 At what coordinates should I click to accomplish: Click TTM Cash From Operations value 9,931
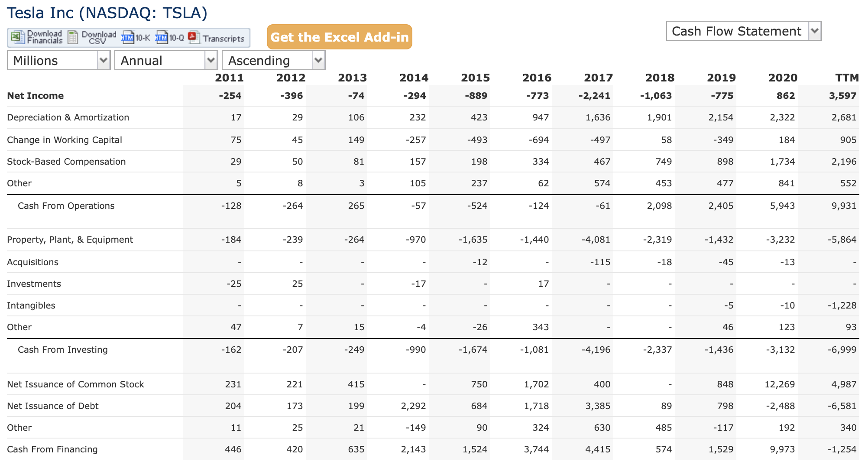(844, 206)
